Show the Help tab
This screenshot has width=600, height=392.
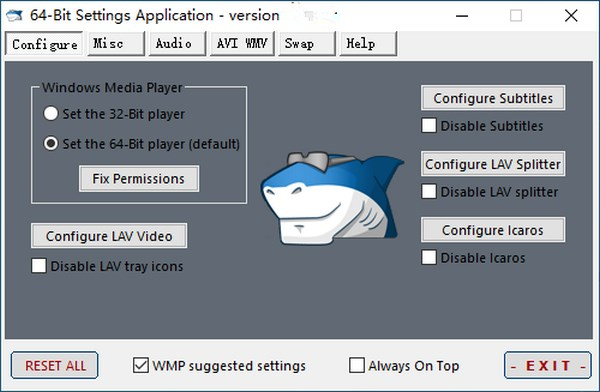coord(368,44)
